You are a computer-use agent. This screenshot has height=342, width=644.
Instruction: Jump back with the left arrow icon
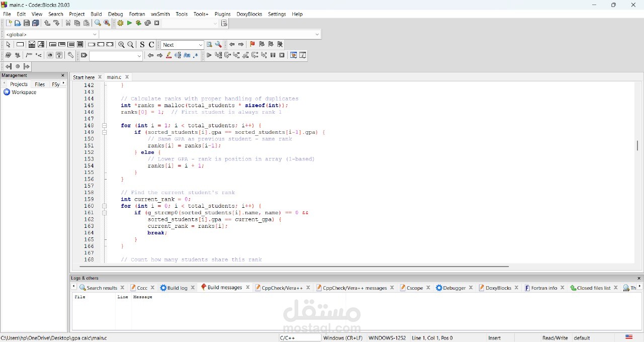click(232, 45)
